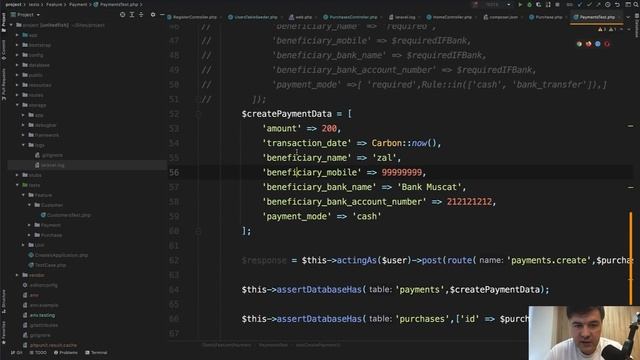Open the Problems tool window button
This screenshot has width=640, height=360.
66,353
